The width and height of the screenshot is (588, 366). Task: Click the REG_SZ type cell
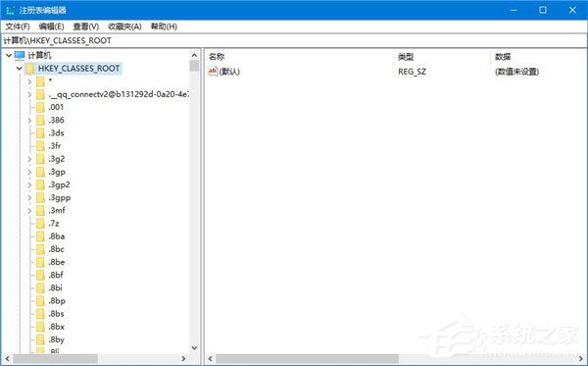[412, 72]
